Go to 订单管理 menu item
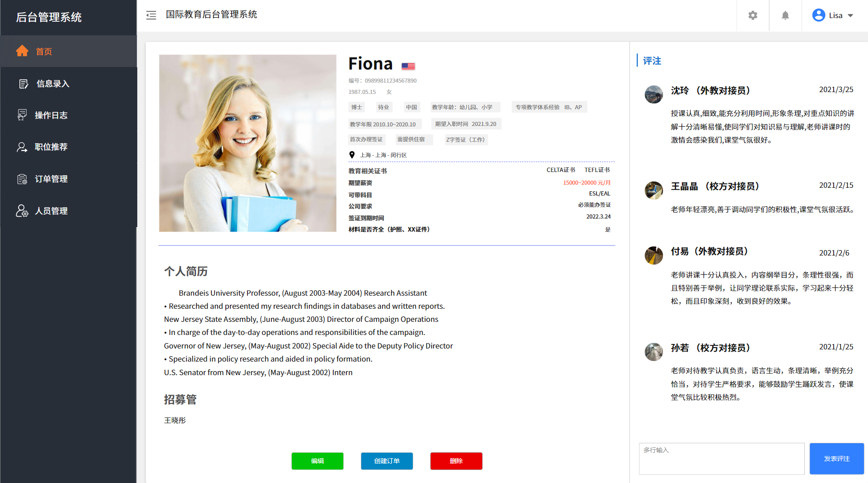The height and width of the screenshot is (483, 868). point(51,179)
